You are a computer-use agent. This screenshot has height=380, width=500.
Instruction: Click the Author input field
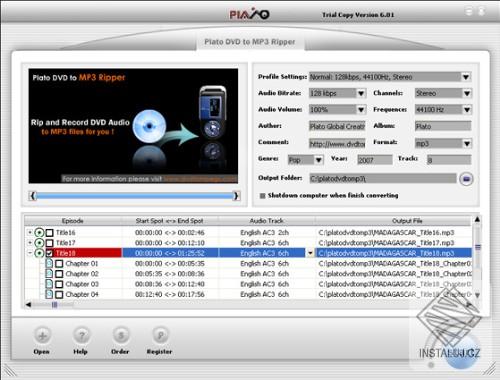click(337, 126)
